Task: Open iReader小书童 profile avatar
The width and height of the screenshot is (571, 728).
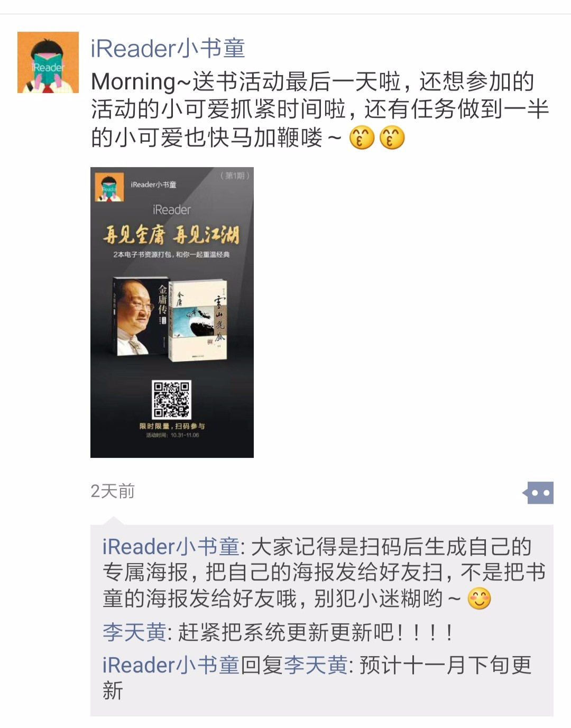Action: [48, 62]
